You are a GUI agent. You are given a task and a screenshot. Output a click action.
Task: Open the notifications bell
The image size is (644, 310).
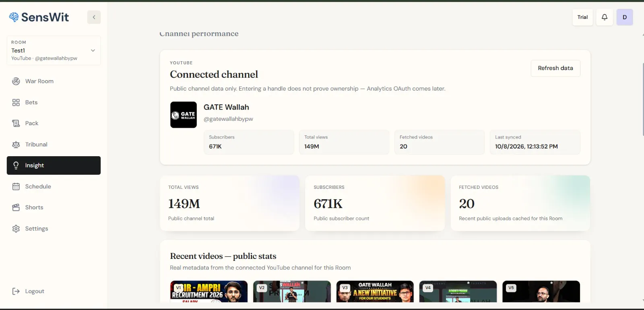pyautogui.click(x=605, y=17)
